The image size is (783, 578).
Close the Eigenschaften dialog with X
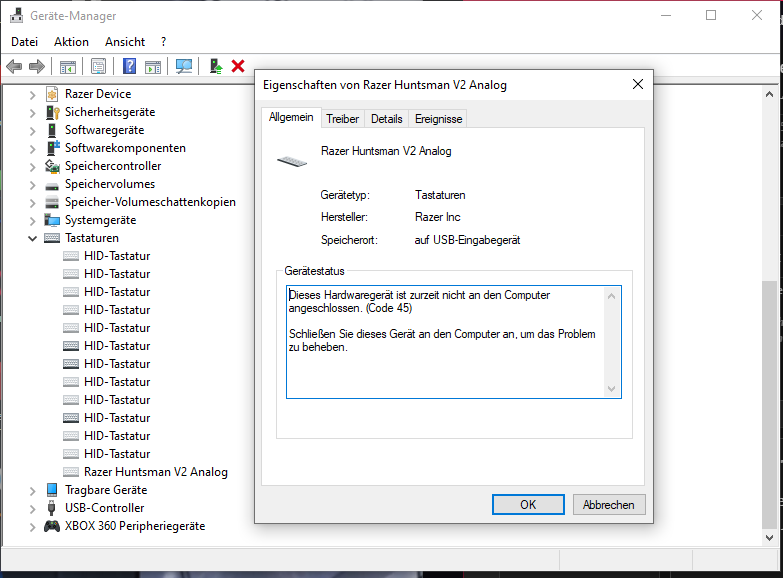click(x=638, y=84)
